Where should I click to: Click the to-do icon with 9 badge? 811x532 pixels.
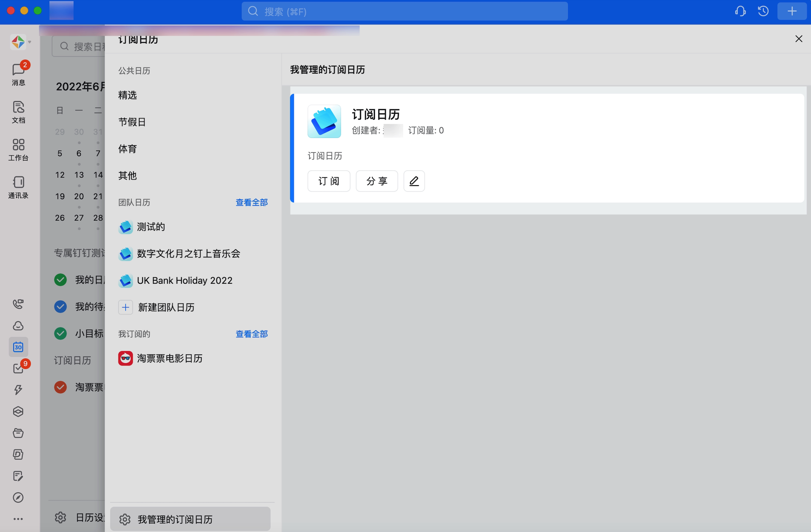click(18, 368)
